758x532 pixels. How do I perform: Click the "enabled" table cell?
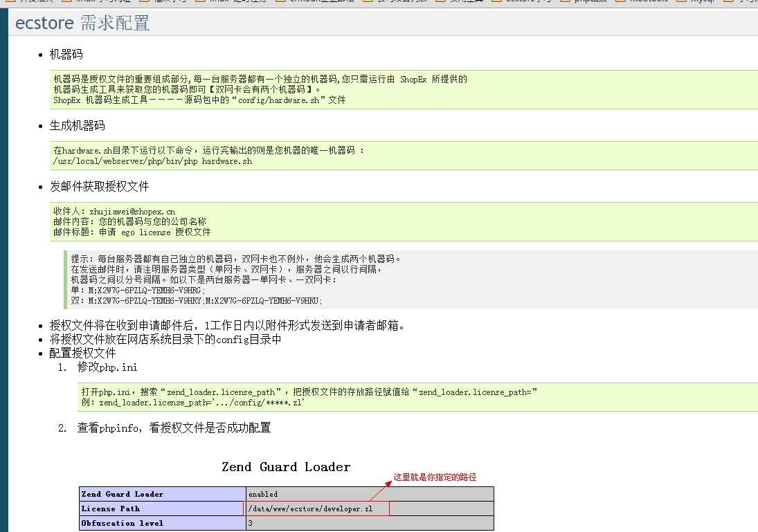pos(370,494)
